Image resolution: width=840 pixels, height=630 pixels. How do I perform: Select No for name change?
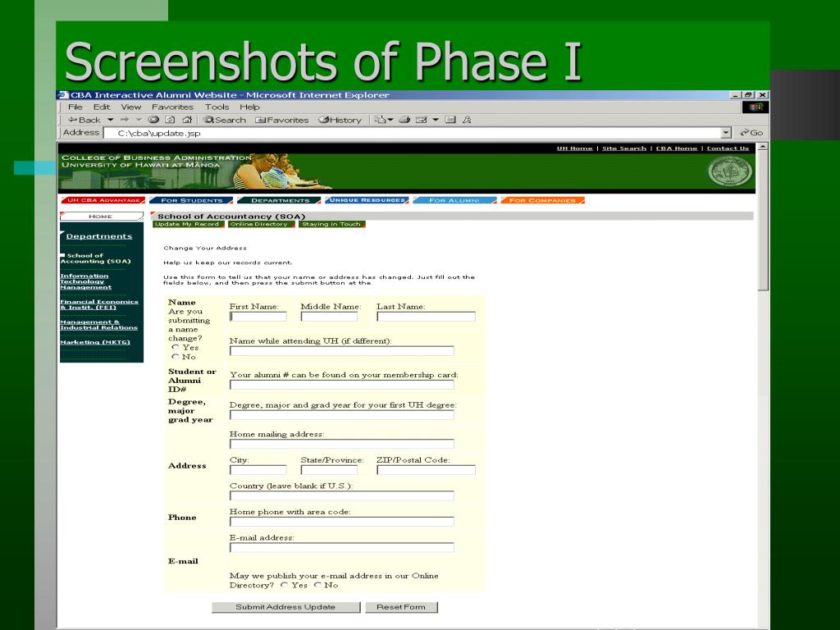pyautogui.click(x=176, y=356)
